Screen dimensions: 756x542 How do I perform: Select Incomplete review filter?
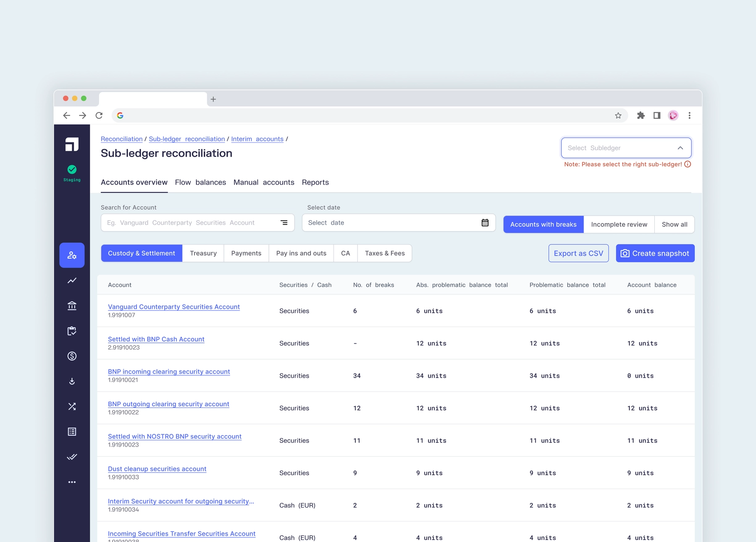(619, 224)
